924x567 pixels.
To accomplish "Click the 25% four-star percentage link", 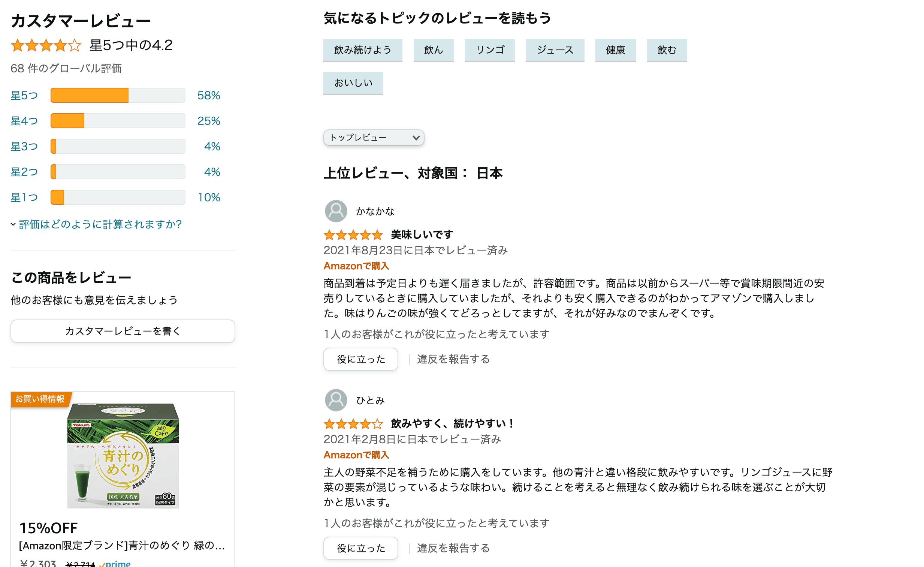I will point(208,121).
